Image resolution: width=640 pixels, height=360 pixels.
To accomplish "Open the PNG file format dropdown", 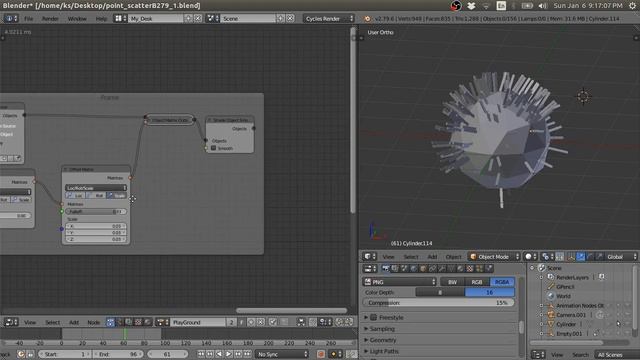I will coord(400,282).
